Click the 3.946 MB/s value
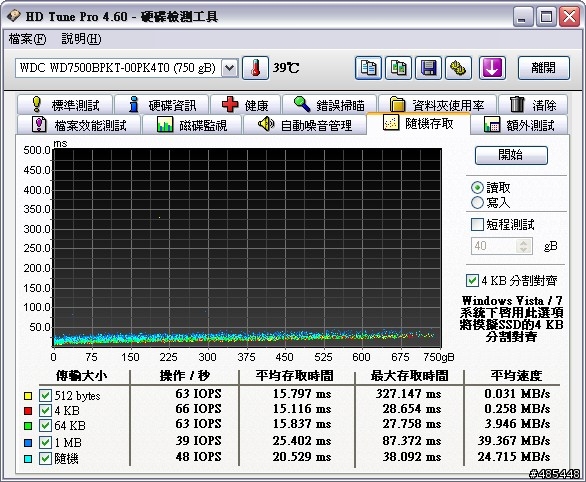 pyautogui.click(x=517, y=424)
